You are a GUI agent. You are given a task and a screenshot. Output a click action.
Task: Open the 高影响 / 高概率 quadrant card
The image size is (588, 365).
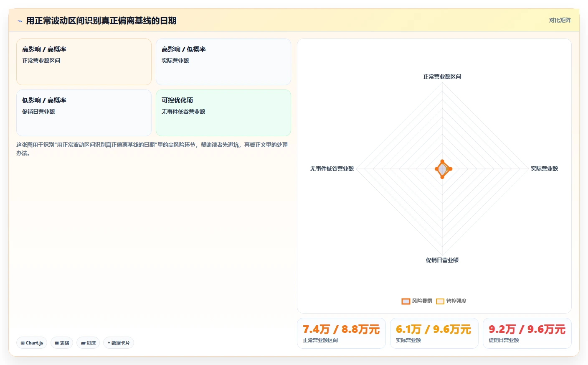(84, 62)
